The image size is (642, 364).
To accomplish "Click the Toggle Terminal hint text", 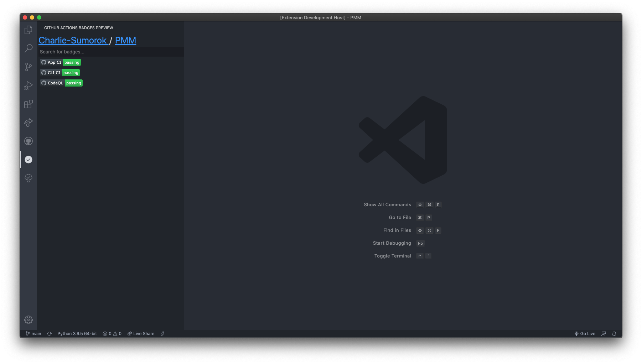I will (x=393, y=256).
